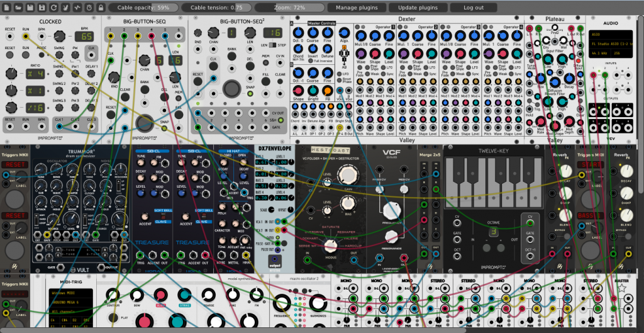Image resolution: width=644 pixels, height=333 pixels.
Task: Revert patch with the circular arrow icon
Action: [54, 8]
